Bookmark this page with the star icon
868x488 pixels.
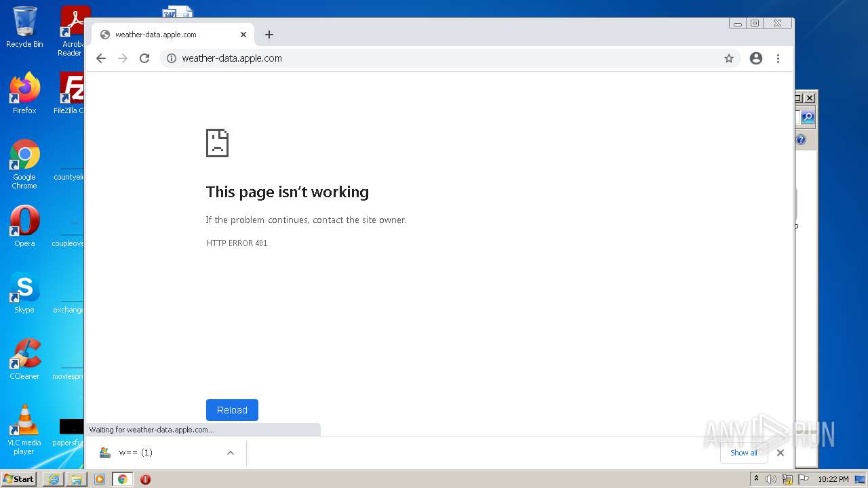pyautogui.click(x=729, y=58)
